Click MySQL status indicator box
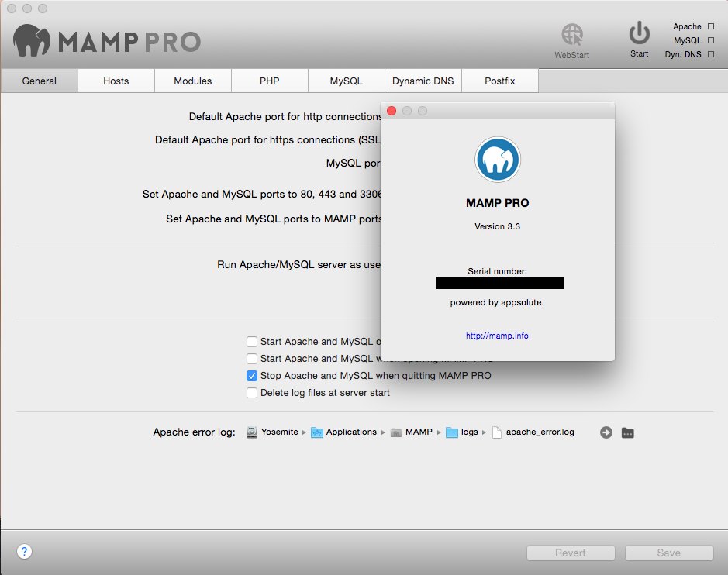This screenshot has height=575, width=728. [x=711, y=40]
